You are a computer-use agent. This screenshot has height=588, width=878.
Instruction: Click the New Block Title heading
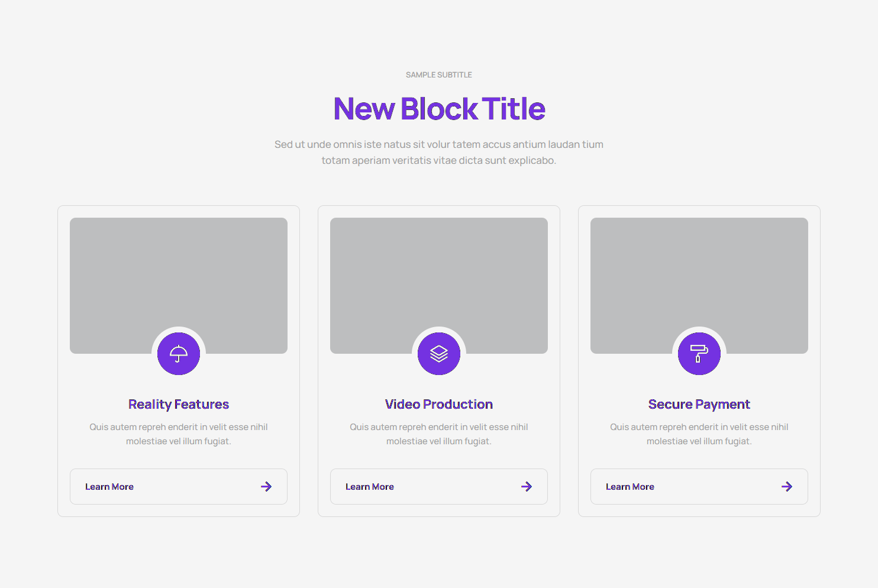[439, 109]
